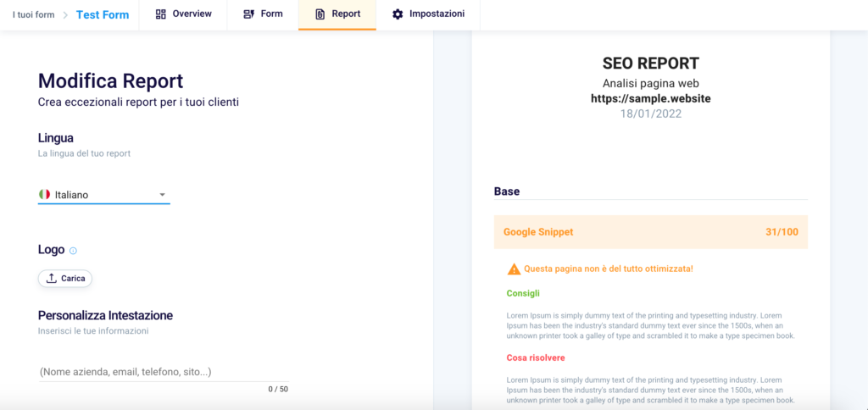Click the Italian flag icon
This screenshot has width=868, height=410.
(44, 194)
